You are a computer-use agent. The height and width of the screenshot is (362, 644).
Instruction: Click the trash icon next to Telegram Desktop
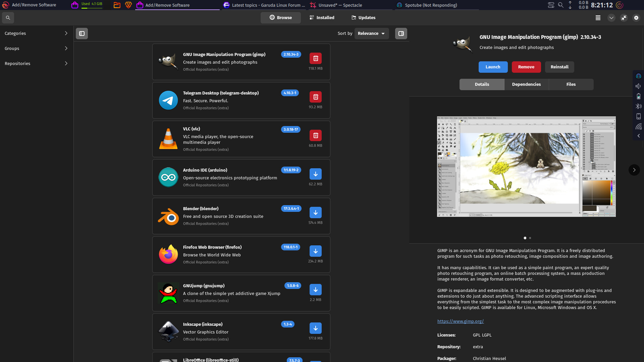pos(315,97)
